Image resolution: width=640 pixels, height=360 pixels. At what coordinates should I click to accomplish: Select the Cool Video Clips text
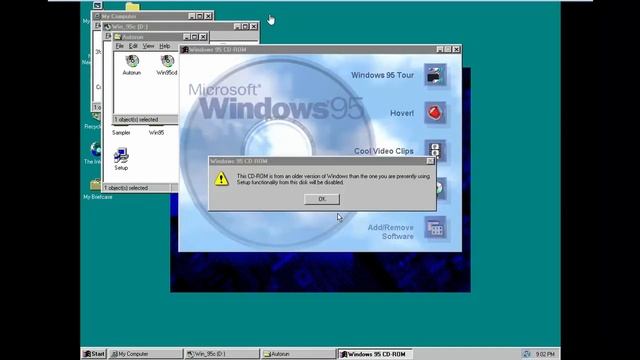click(384, 151)
